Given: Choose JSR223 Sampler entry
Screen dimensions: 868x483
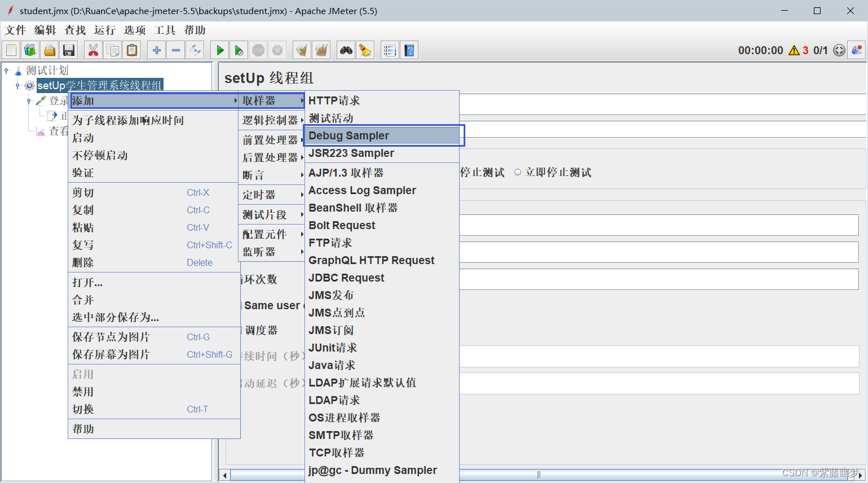Looking at the screenshot, I should [382, 153].
